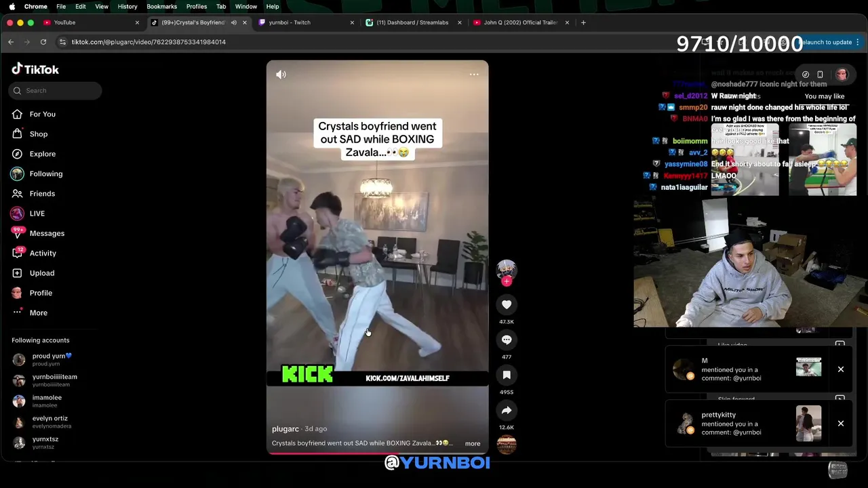Open the second You may like boxing thumbnail

pos(823,159)
